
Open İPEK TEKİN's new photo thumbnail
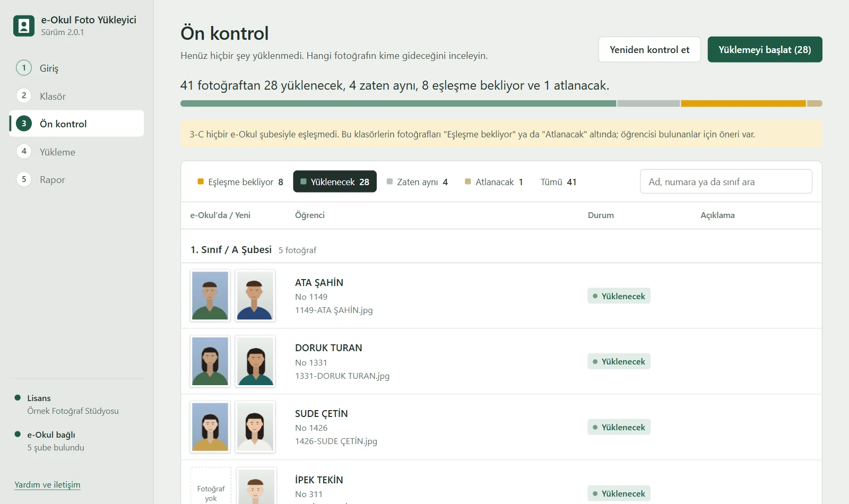(x=256, y=485)
